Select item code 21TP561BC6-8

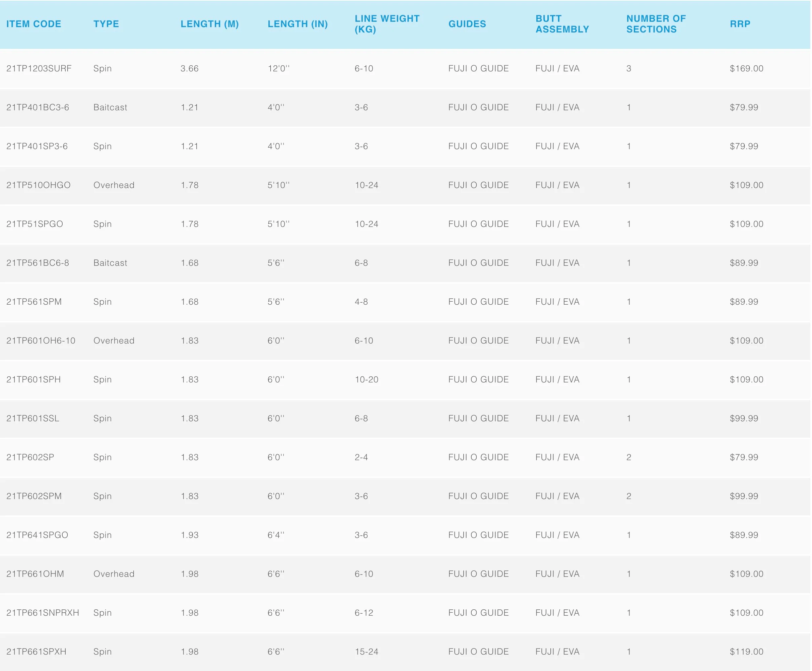[38, 263]
